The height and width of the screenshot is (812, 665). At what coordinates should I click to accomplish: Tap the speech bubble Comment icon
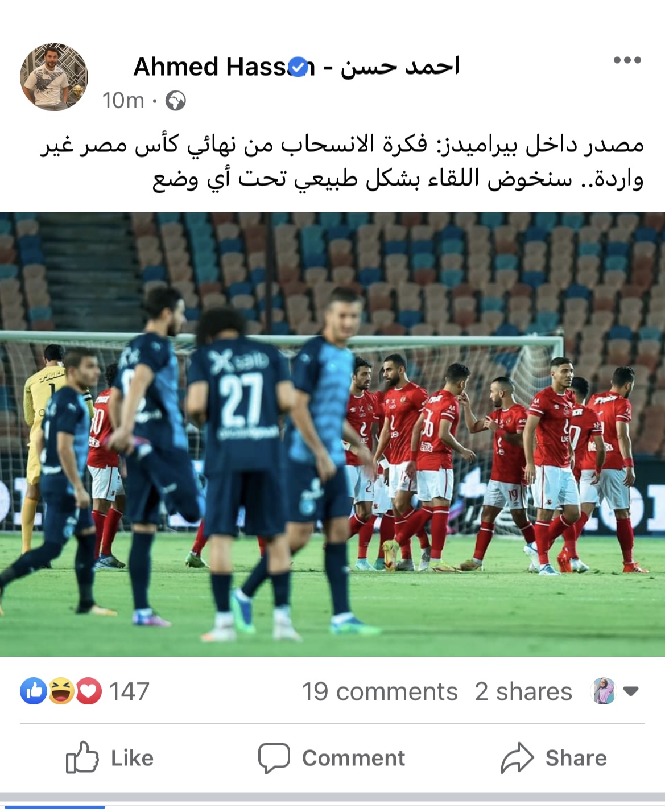(274, 758)
